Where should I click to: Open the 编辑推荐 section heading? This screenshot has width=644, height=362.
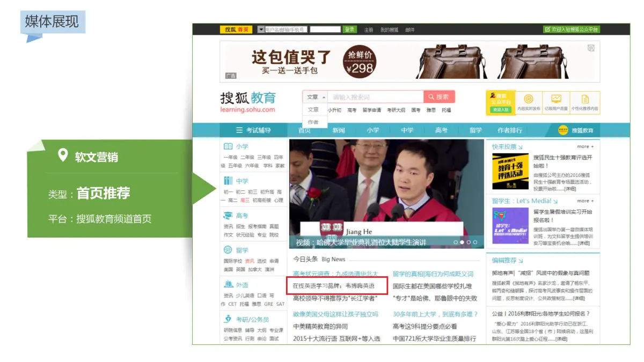504,260
